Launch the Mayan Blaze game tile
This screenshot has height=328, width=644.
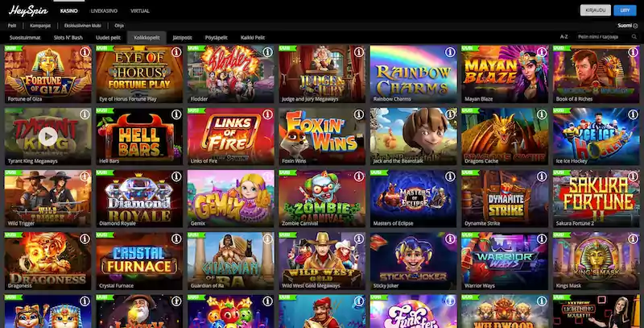tap(505, 74)
